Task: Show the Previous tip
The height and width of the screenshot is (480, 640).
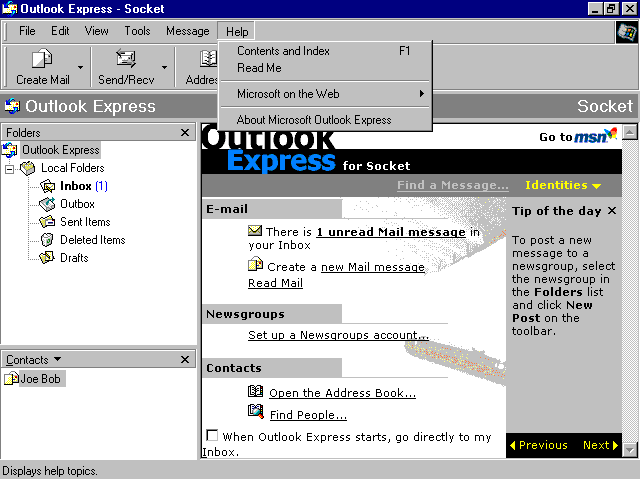Action: pos(539,445)
